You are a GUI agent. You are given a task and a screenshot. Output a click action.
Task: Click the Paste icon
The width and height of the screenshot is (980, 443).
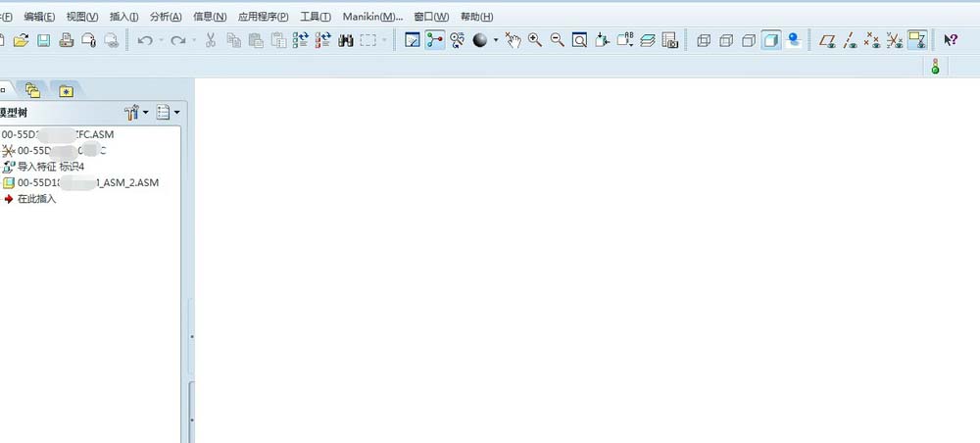[x=256, y=40]
